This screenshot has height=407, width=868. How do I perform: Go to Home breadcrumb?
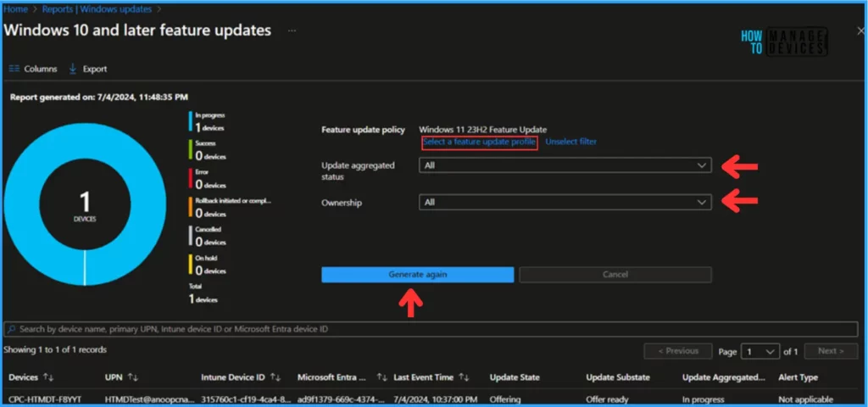[16, 8]
